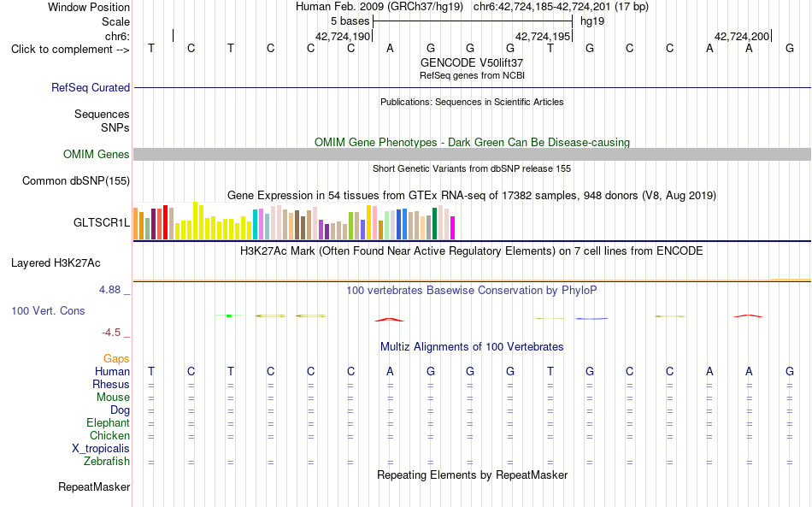The height and width of the screenshot is (507, 812).
Task: Click the 'Gaps' row label
Action: tap(116, 358)
